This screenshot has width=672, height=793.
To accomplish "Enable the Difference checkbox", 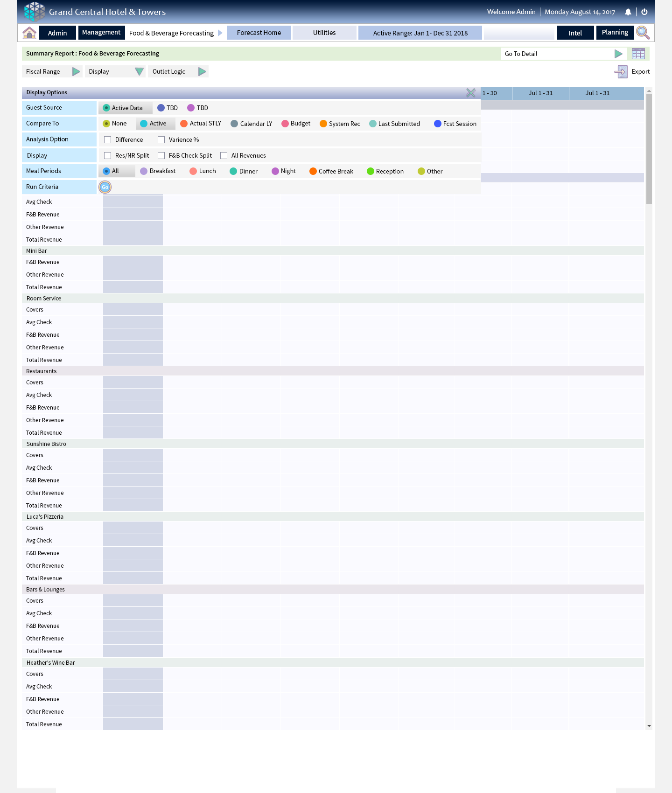I will point(108,140).
